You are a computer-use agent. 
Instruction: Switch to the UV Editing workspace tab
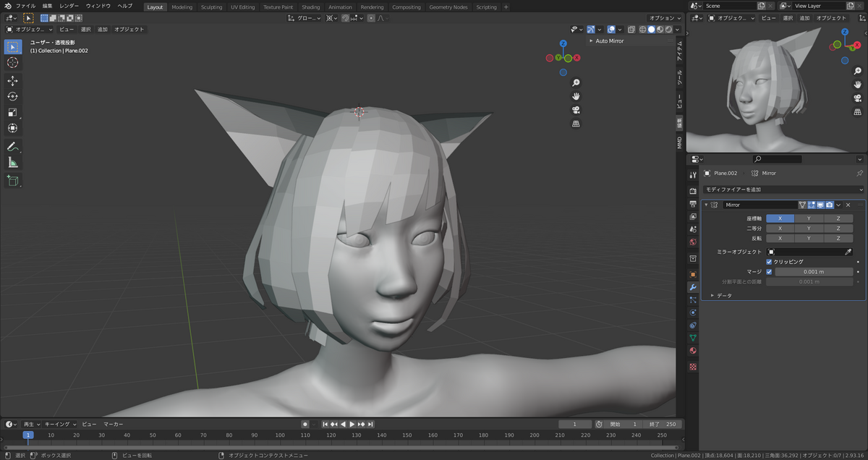[x=242, y=7]
